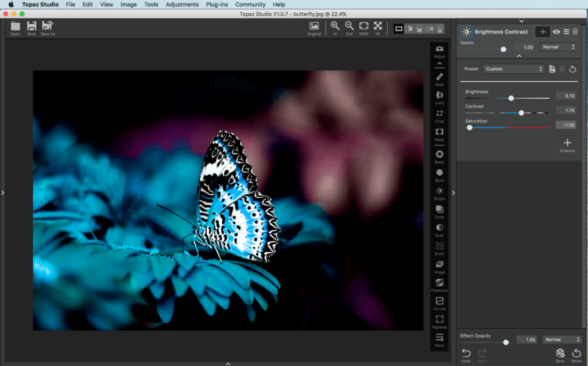Collapse the Adjust toolbox chevron
This screenshot has width=588, height=366.
tap(439, 63)
